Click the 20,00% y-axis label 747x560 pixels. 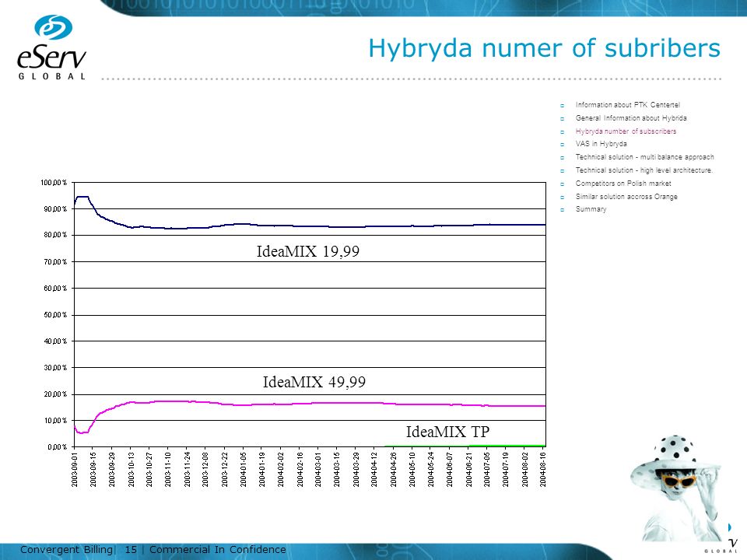[55, 394]
